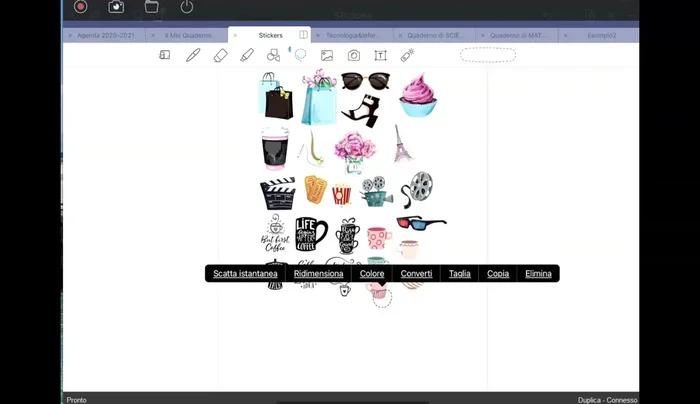Select the eraser tool

[220, 55]
